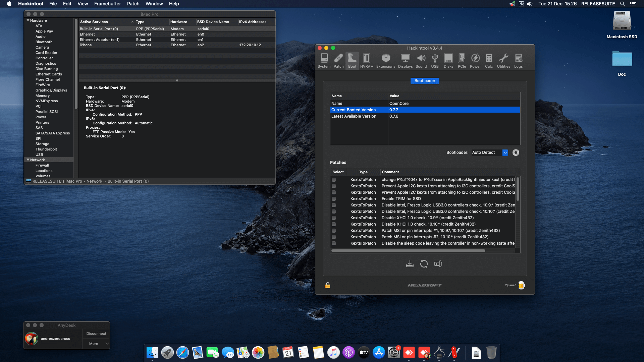Viewport: 644px width, 362px height.
Task: Click RELEASESUITE's iMac Pro in path bar
Action: (x=57, y=181)
